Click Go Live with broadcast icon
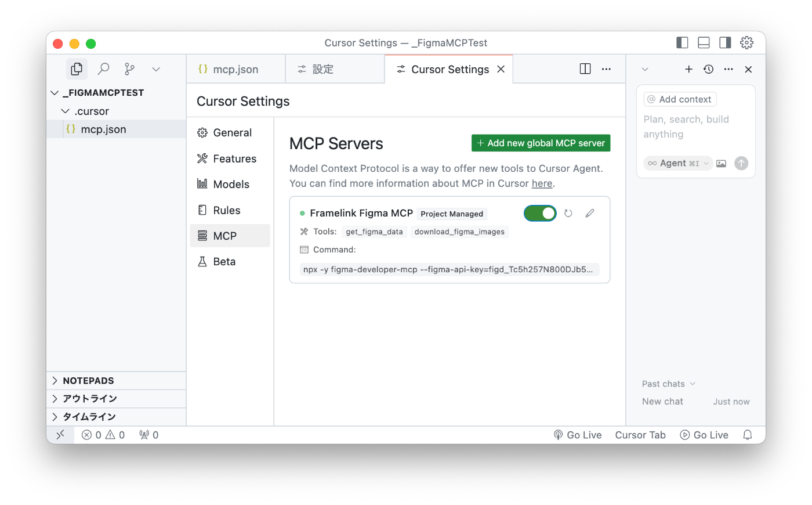 [x=578, y=435]
